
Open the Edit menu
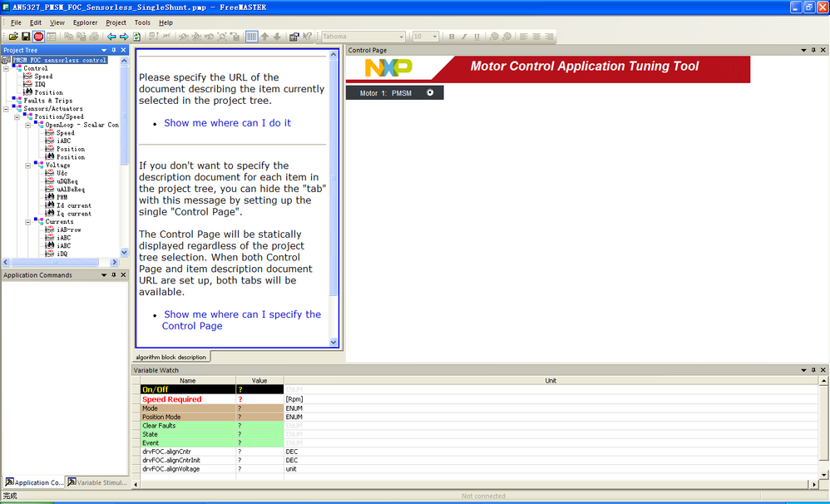point(36,22)
